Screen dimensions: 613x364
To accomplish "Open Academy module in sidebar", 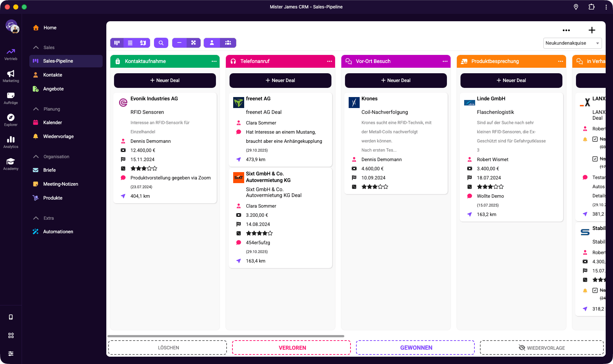I will [x=11, y=164].
